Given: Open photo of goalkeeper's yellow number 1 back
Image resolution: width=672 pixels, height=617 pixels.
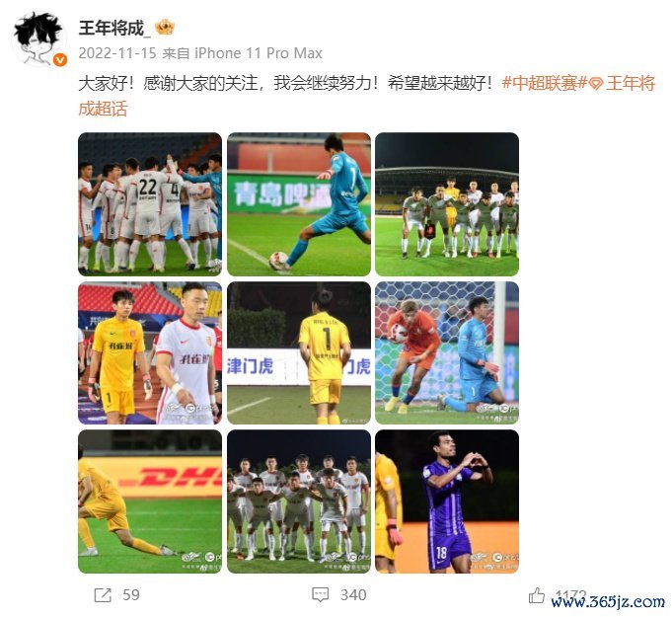Looking at the screenshot, I should (299, 352).
